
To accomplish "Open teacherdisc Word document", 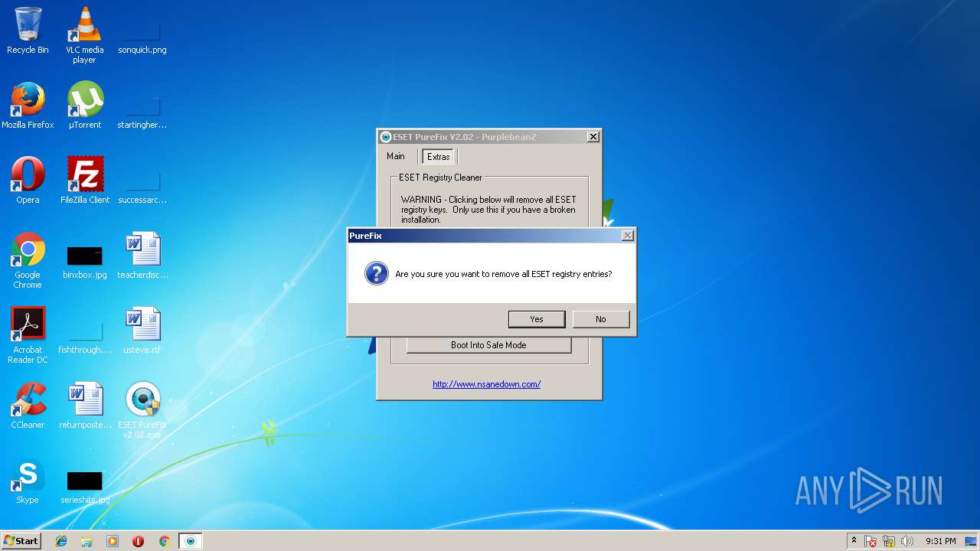I will tap(142, 256).
